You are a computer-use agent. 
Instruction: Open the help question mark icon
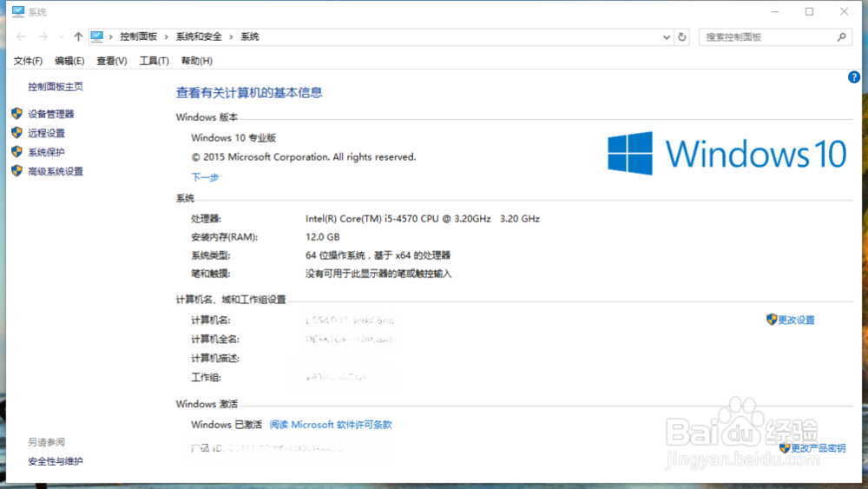(853, 77)
